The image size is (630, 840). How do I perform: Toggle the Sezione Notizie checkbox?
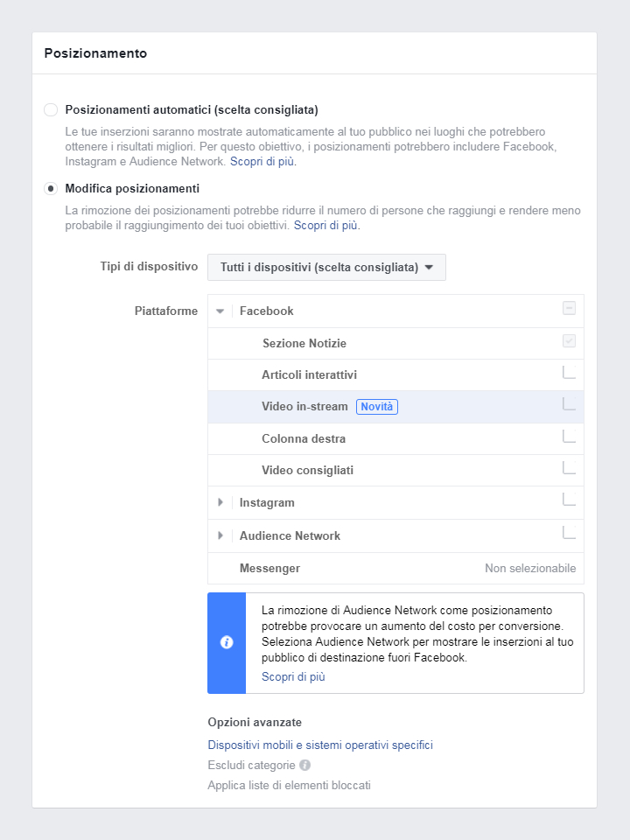(x=570, y=343)
